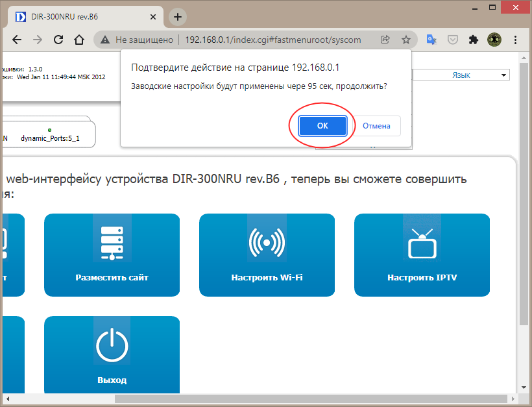Image resolution: width=532 pixels, height=407 pixels.
Task: Open a new browser tab
Action: tap(178, 17)
